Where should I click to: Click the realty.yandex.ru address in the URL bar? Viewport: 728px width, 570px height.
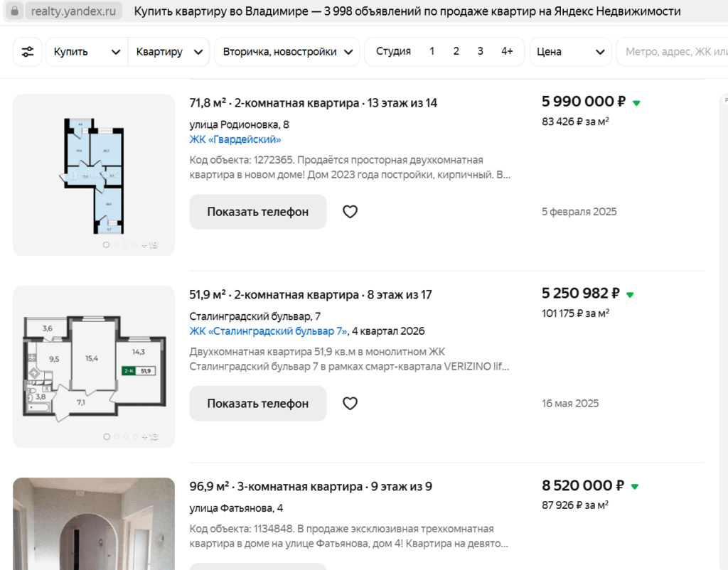[73, 11]
